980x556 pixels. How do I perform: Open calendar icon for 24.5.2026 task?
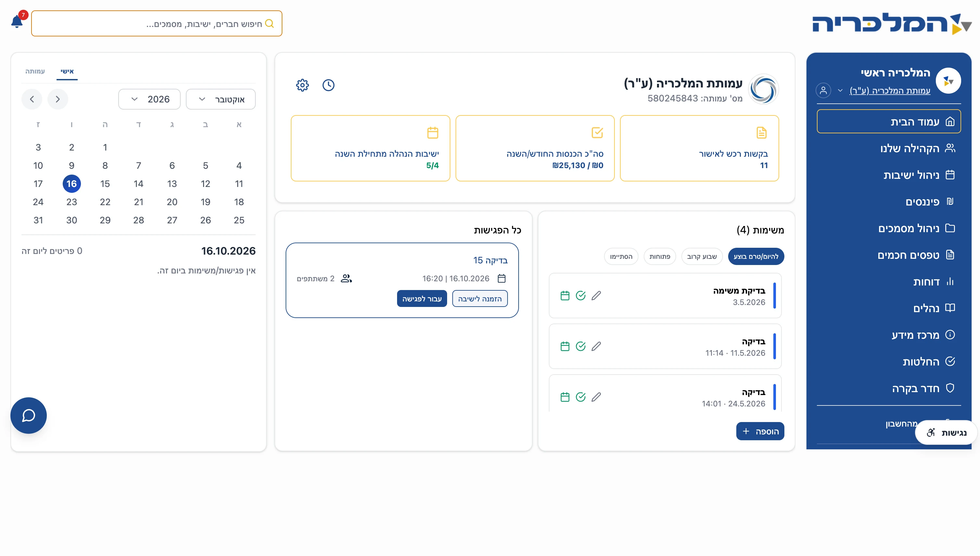[565, 397]
